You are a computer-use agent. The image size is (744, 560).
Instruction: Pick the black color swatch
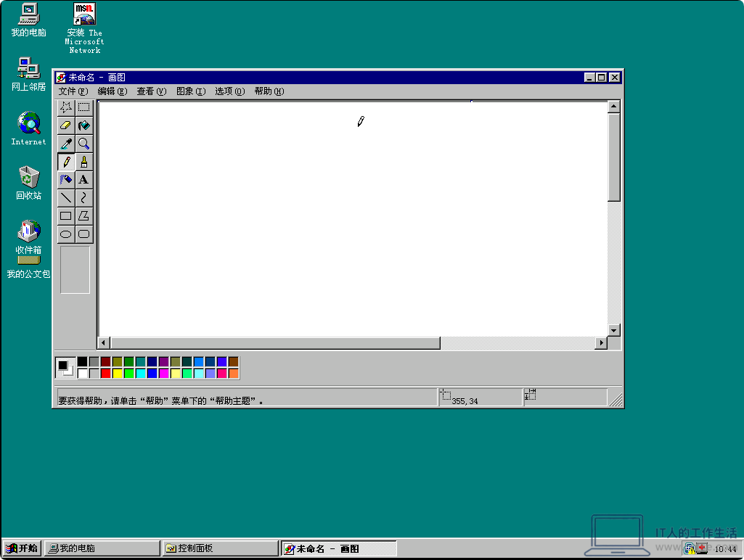coord(83,362)
